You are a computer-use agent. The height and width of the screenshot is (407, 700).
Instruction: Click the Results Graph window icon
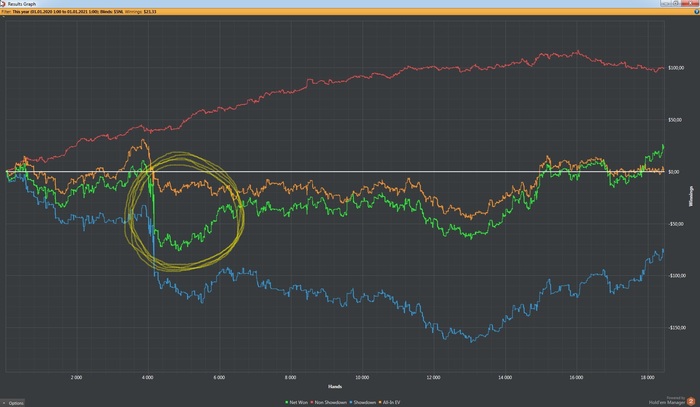click(3, 4)
